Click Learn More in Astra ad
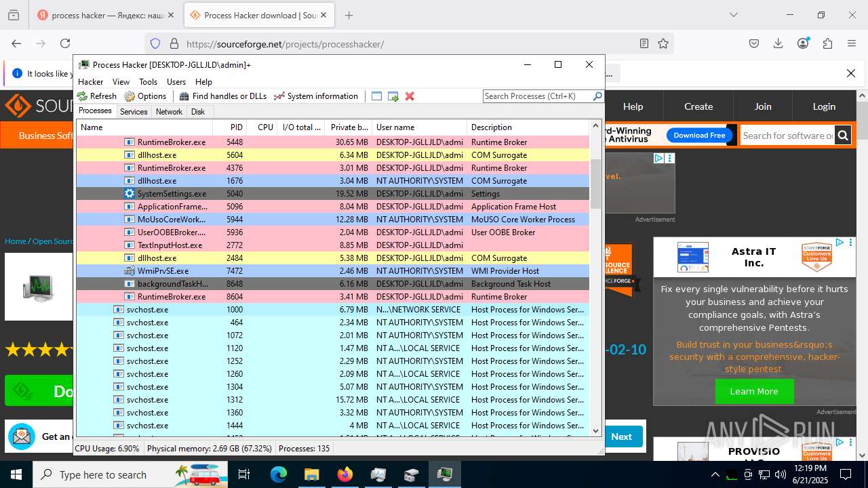Screen dimensions: 868x488 (753, 392)
